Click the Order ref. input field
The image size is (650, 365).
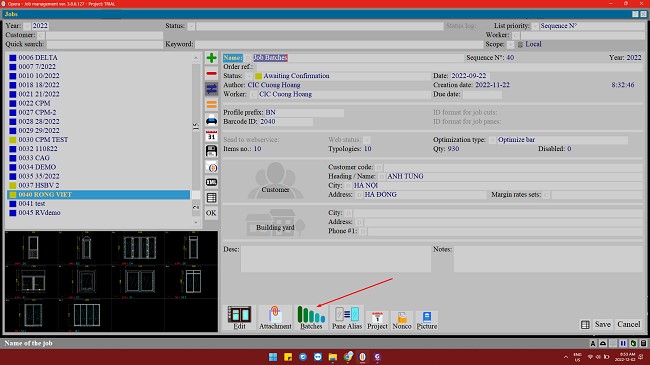pyautogui.click(x=449, y=67)
